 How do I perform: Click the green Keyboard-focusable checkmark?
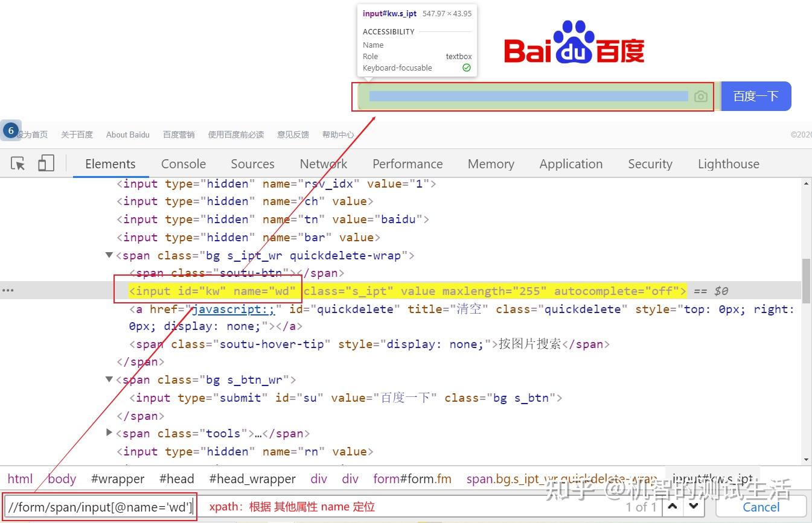click(465, 68)
